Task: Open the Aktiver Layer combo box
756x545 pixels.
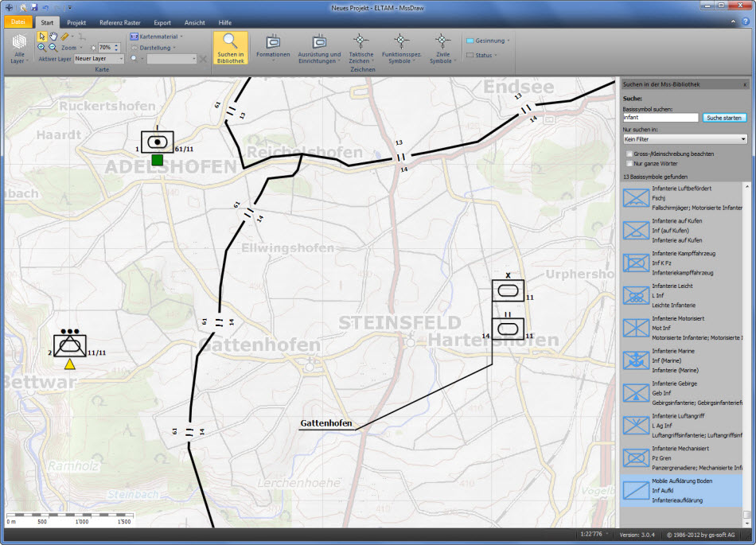Action: (99, 58)
